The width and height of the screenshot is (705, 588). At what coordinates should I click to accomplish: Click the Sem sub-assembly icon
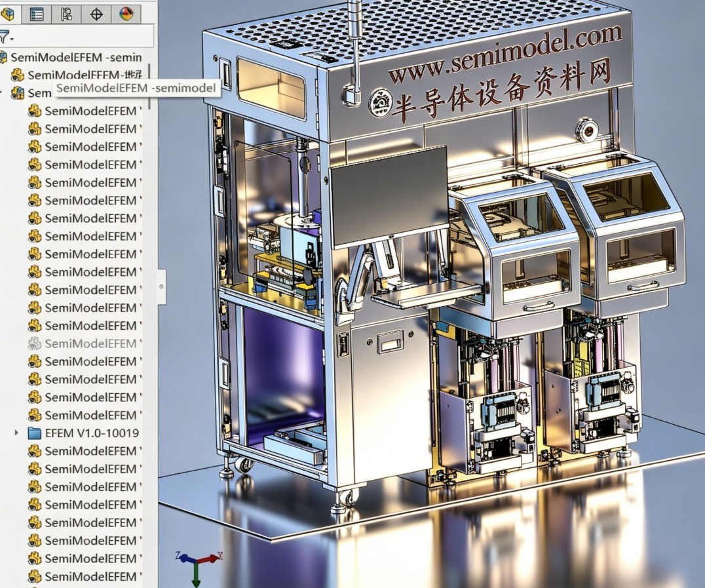coord(17,92)
